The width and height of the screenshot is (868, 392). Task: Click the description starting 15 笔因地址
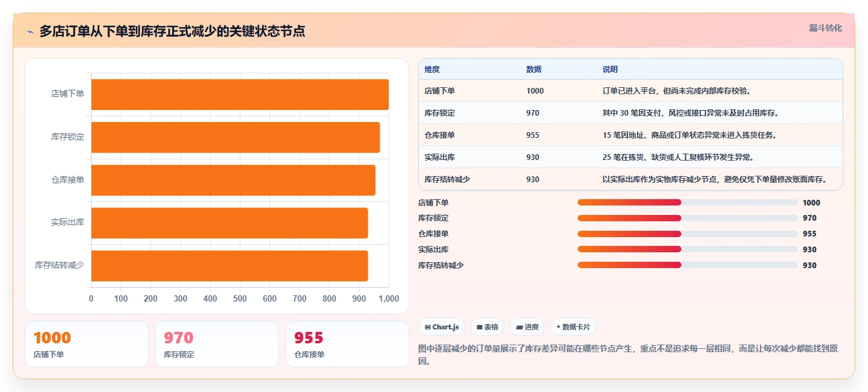tap(690, 135)
